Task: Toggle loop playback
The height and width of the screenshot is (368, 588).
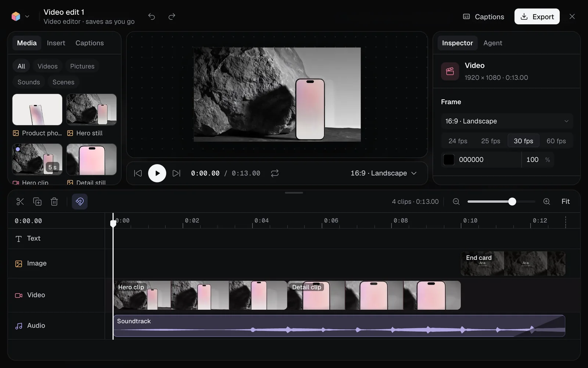Action: coord(275,173)
